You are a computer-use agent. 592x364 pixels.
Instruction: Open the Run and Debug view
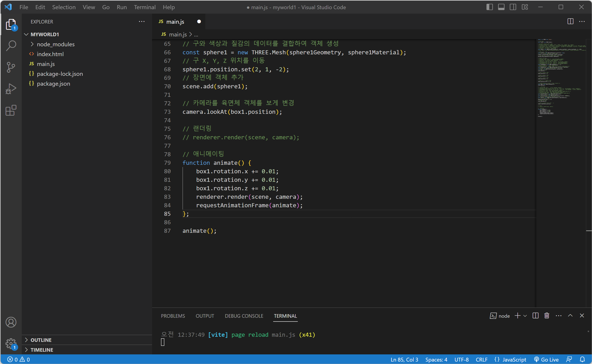pos(11,89)
